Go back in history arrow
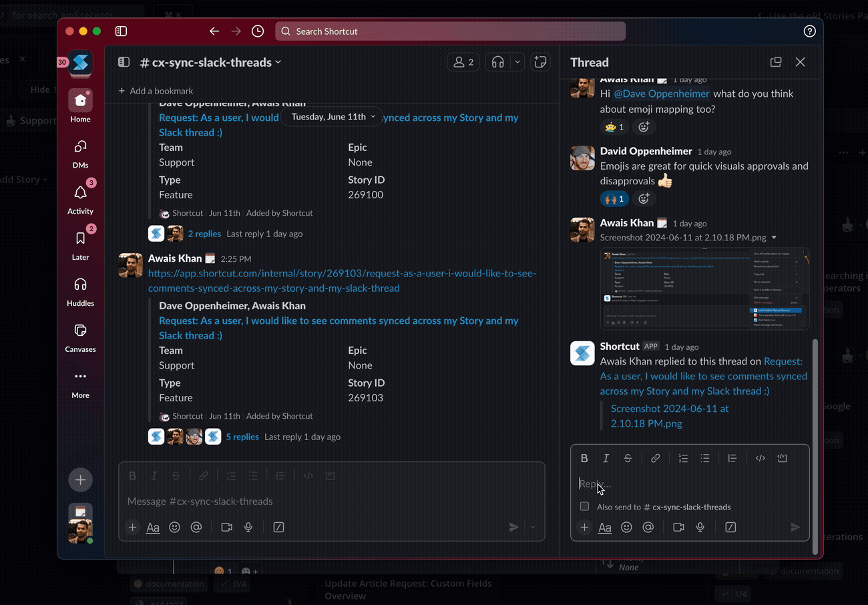The image size is (868, 605). tap(214, 31)
